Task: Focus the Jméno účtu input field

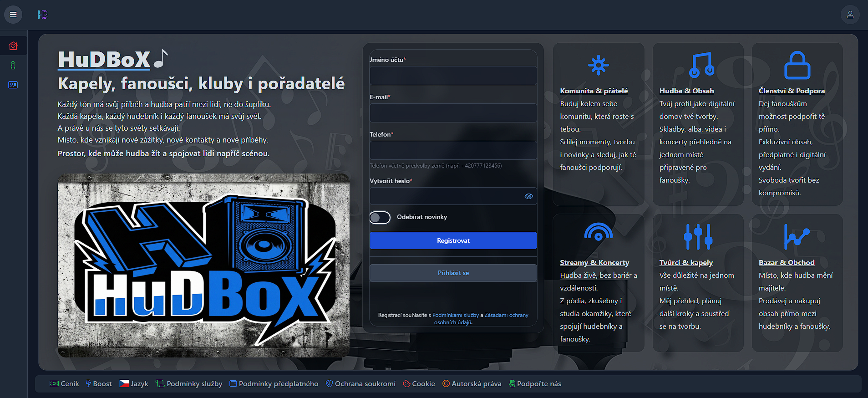Action: click(x=453, y=76)
